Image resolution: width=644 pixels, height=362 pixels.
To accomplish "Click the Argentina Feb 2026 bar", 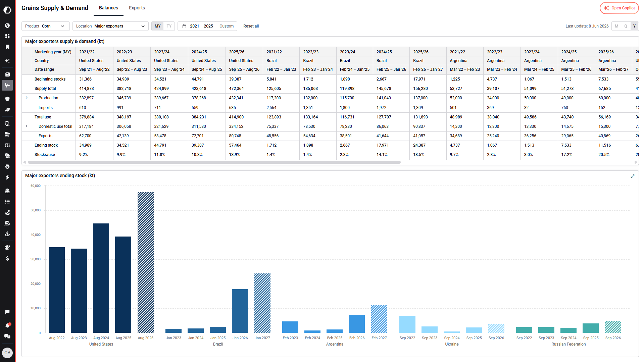I will click(357, 324).
